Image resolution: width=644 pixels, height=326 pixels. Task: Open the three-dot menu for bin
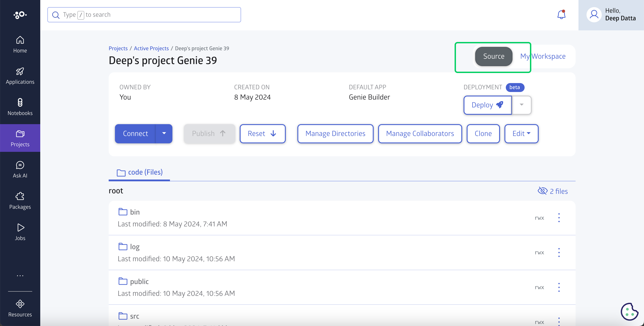(x=559, y=218)
